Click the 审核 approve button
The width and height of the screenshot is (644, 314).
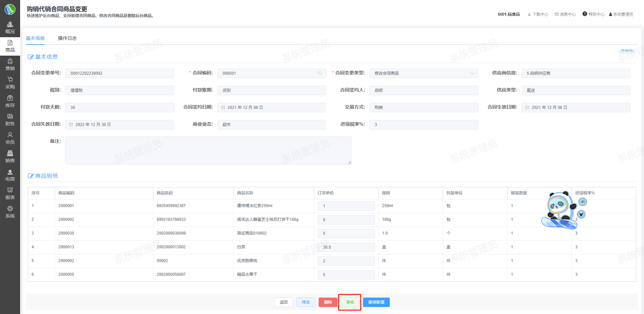tap(350, 302)
